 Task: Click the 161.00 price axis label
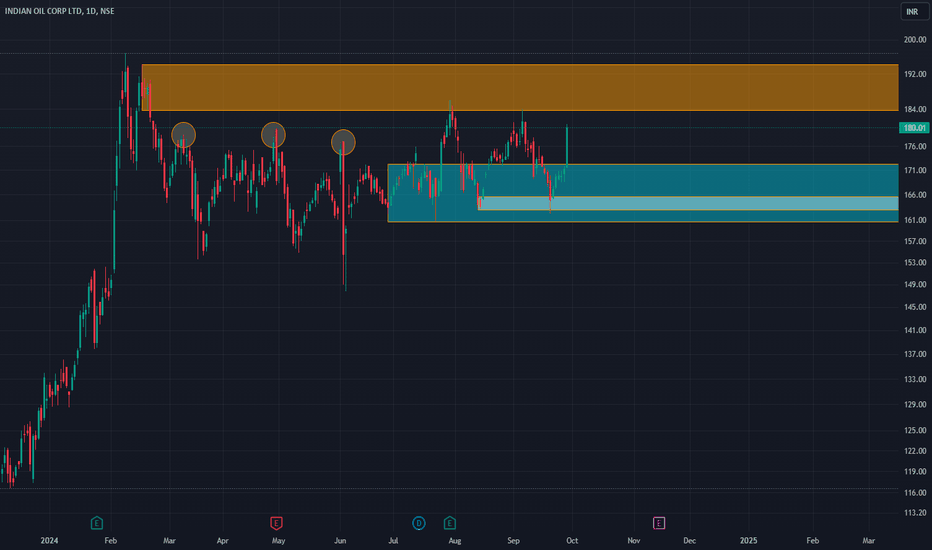pyautogui.click(x=915, y=220)
